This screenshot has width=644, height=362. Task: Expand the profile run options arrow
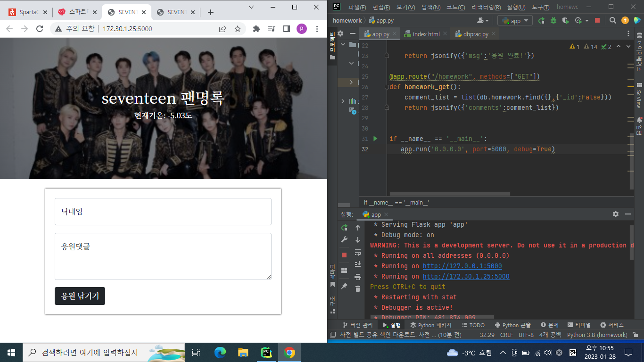587,21
